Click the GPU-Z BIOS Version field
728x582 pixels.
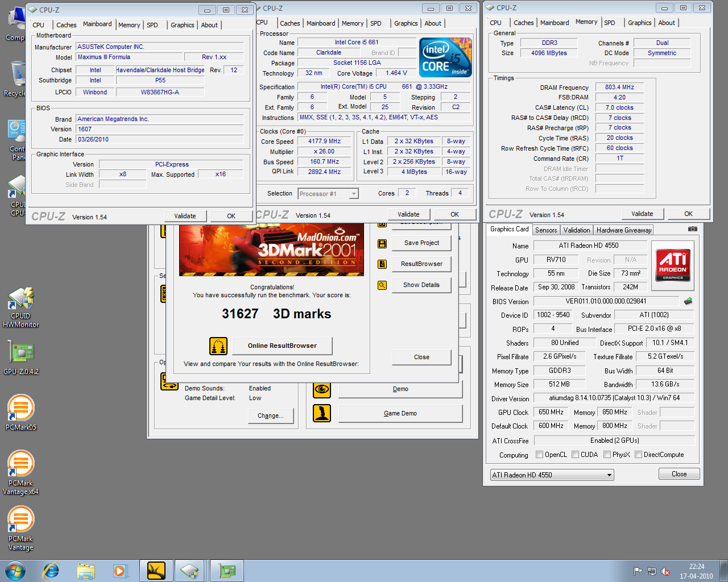(606, 301)
